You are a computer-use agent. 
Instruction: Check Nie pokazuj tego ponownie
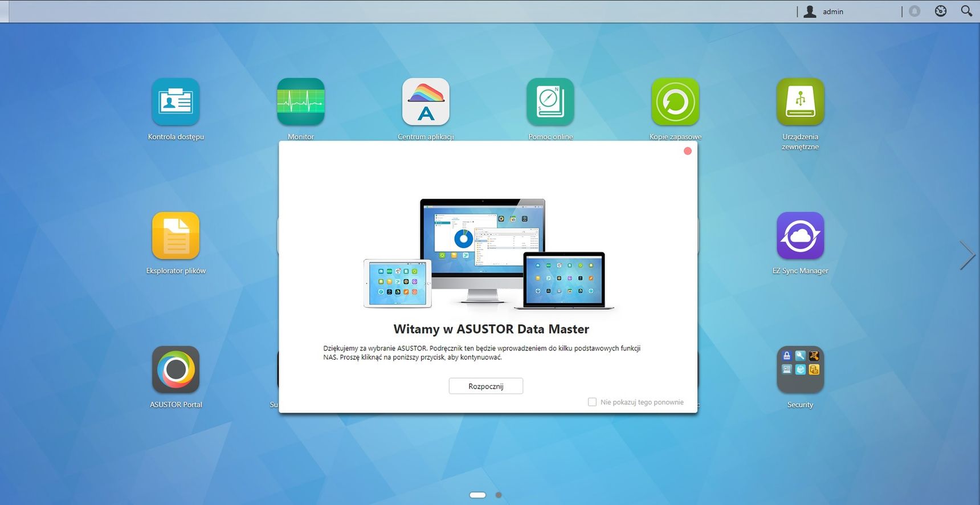point(592,402)
